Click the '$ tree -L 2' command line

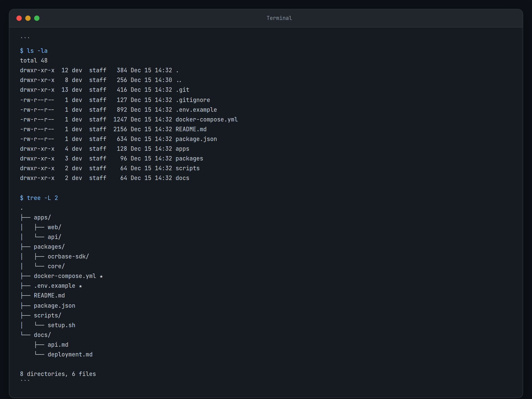click(x=39, y=198)
